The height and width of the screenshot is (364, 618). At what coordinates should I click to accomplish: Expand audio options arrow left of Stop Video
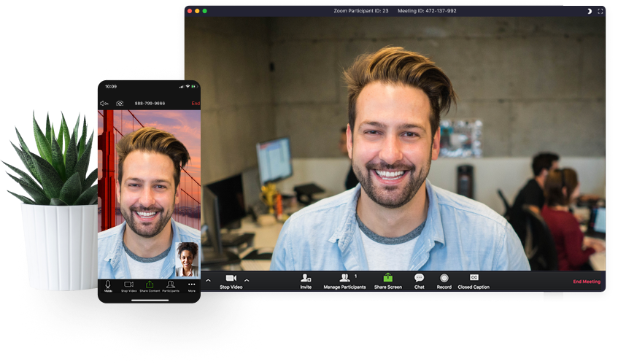pyautogui.click(x=208, y=280)
